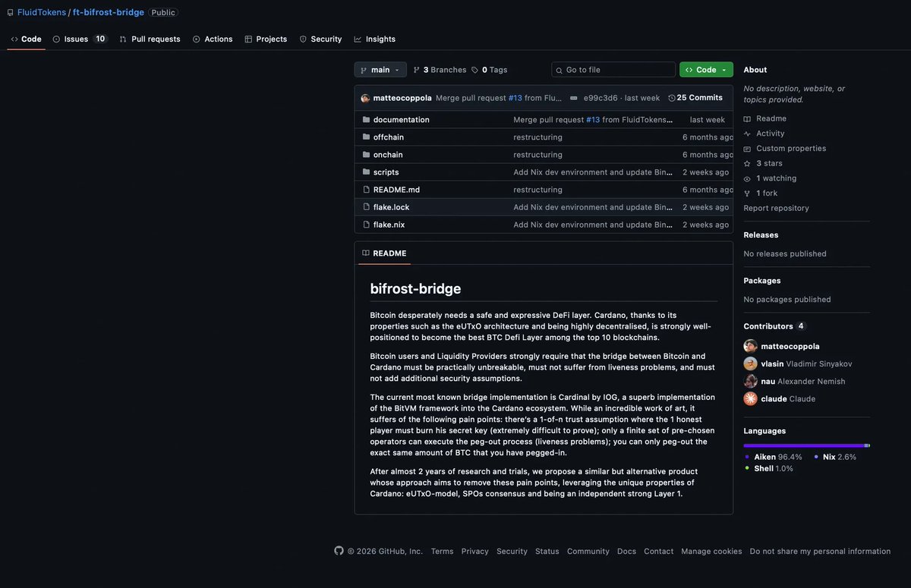Click the flake.lock file icon

point(367,207)
